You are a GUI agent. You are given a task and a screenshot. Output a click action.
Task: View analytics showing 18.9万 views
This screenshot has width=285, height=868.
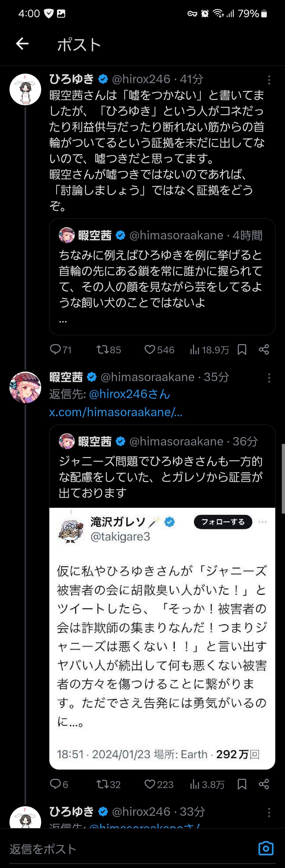[209, 349]
